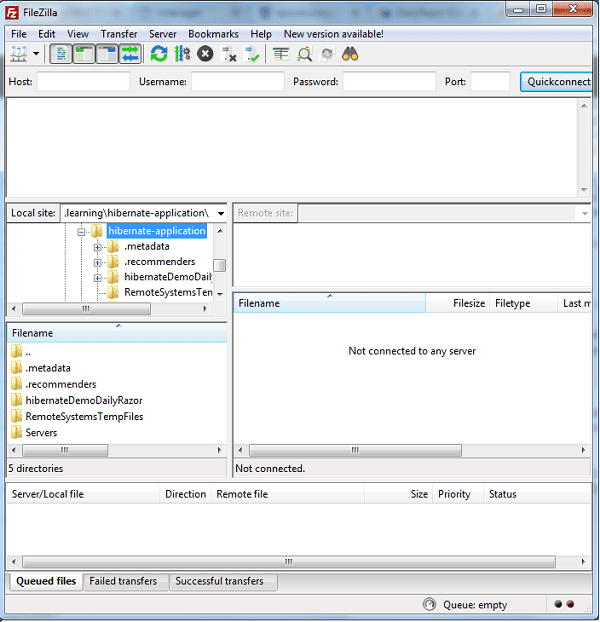Select the Servers folder in file list
Viewport: 600px width, 622px height.
41,433
